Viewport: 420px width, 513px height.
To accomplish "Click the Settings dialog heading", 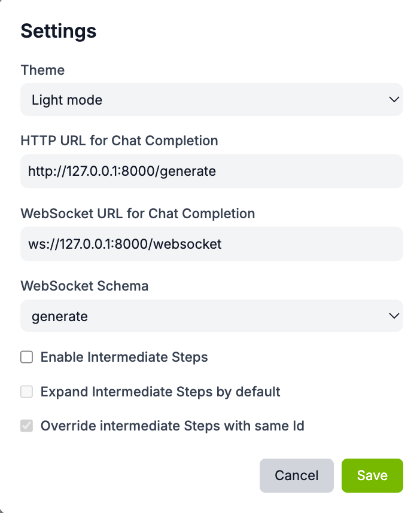I will 59,31.
